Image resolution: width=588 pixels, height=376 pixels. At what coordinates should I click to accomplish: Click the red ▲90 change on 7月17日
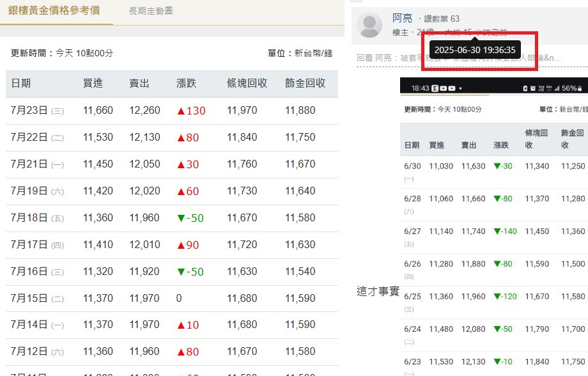pyautogui.click(x=188, y=245)
